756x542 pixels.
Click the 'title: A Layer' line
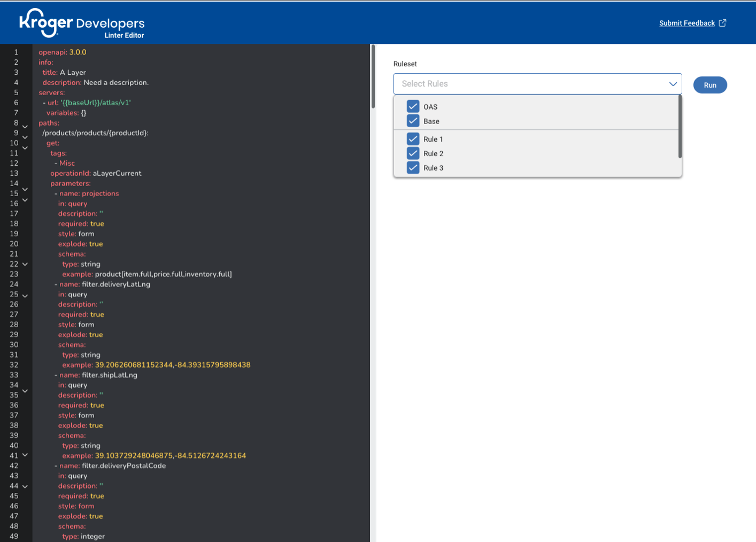click(64, 72)
